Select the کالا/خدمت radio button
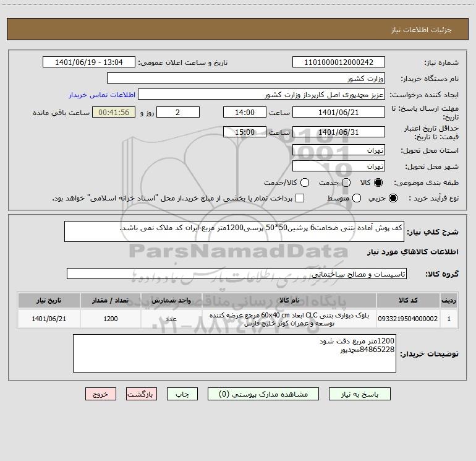The image size is (476, 461). [305, 183]
